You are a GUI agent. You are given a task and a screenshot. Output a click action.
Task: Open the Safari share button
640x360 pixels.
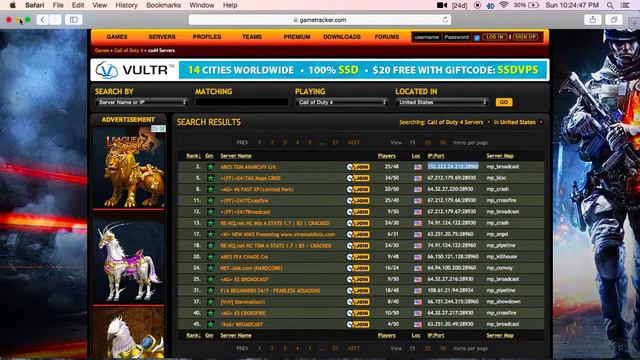click(x=593, y=20)
